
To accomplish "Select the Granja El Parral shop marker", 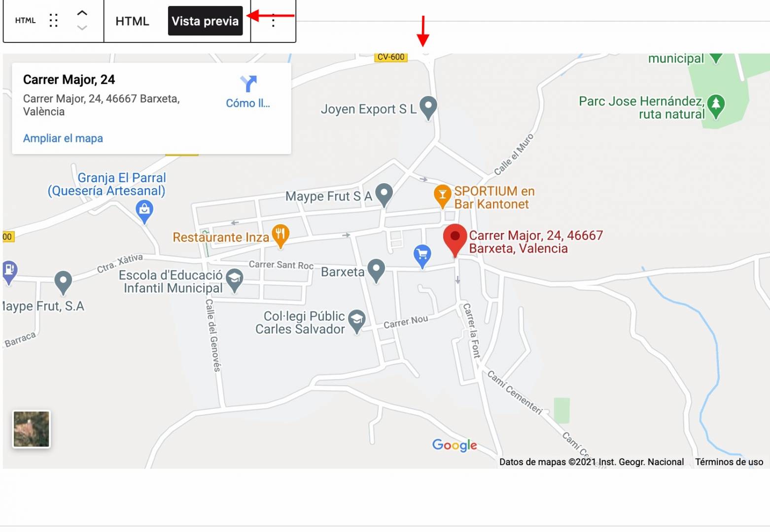I will click(144, 212).
